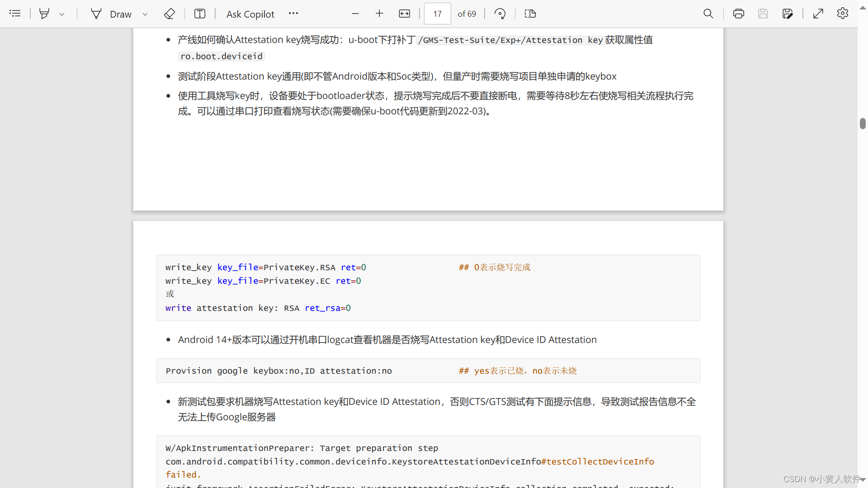Click the fit to width icon
This screenshot has height=488, width=868.
(x=405, y=14)
